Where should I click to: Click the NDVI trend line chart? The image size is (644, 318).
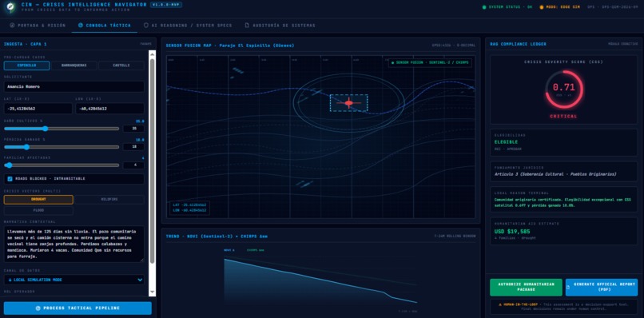click(320, 281)
